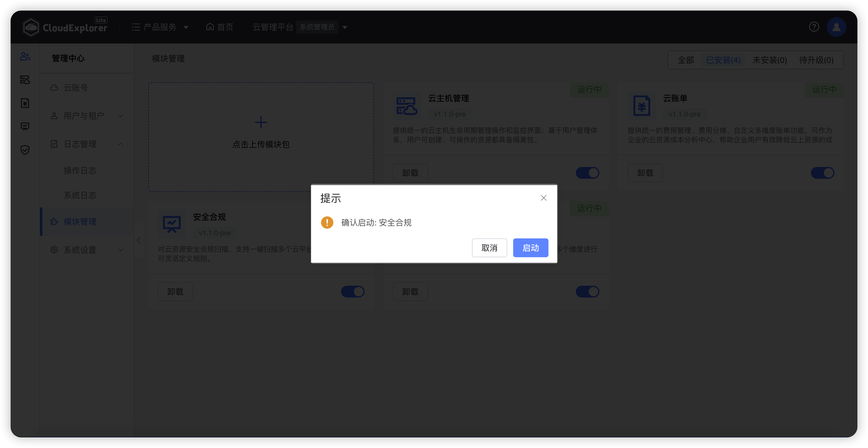Collapse the 日志管理 menu
Screen dimensions: 868x448
[x=87, y=144]
